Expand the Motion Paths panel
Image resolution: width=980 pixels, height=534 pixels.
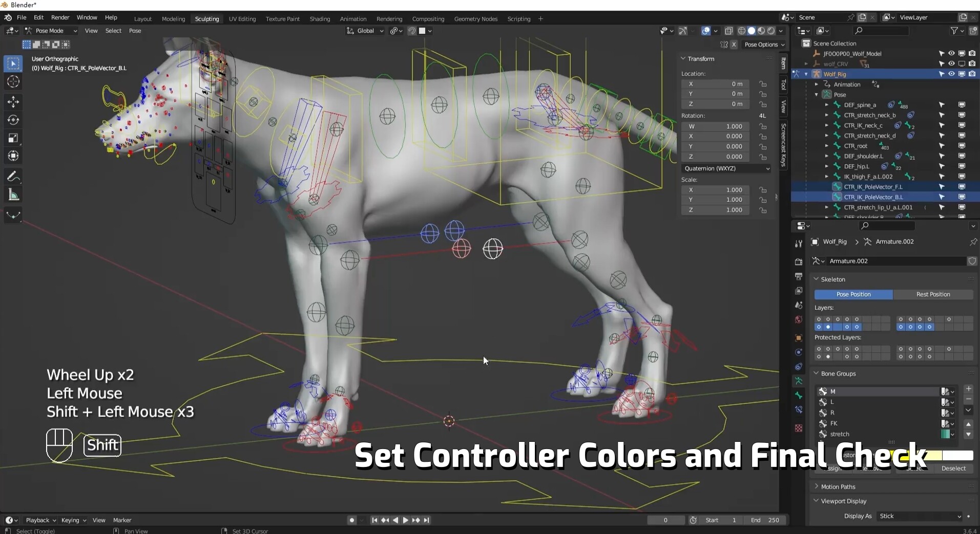tap(839, 486)
